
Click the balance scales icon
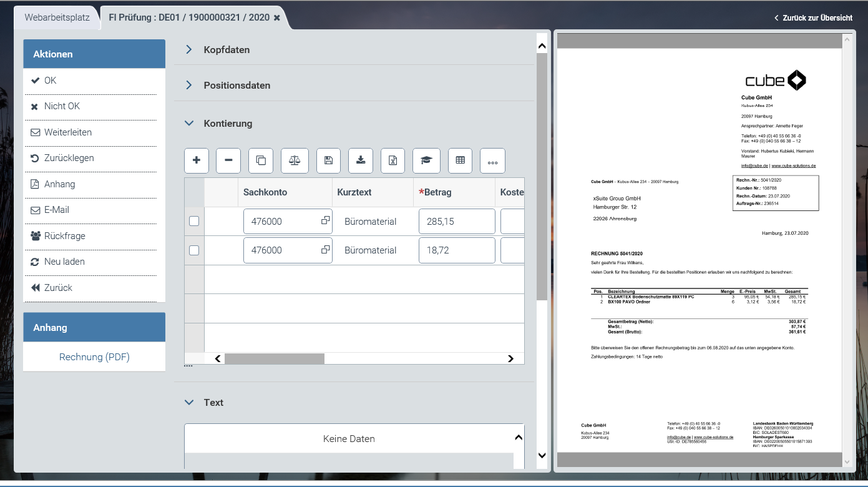295,160
